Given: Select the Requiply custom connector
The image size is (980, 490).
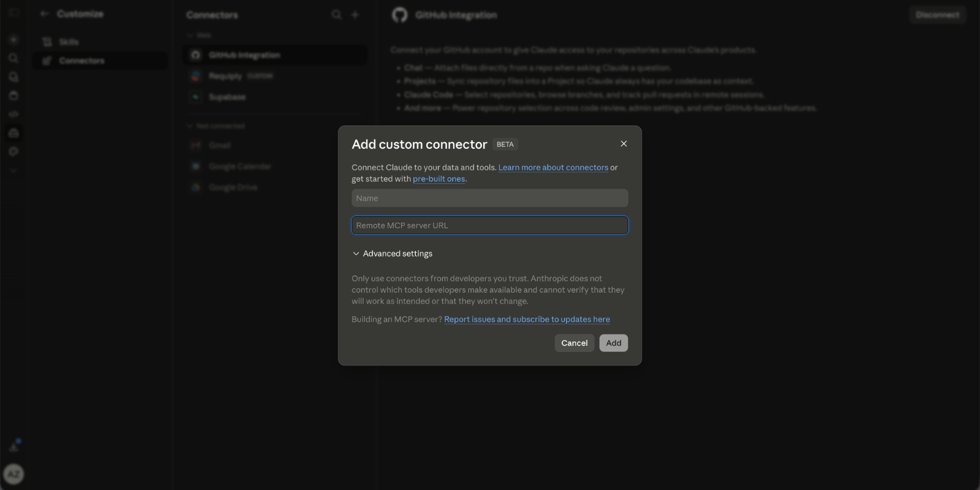Looking at the screenshot, I should coord(276,76).
